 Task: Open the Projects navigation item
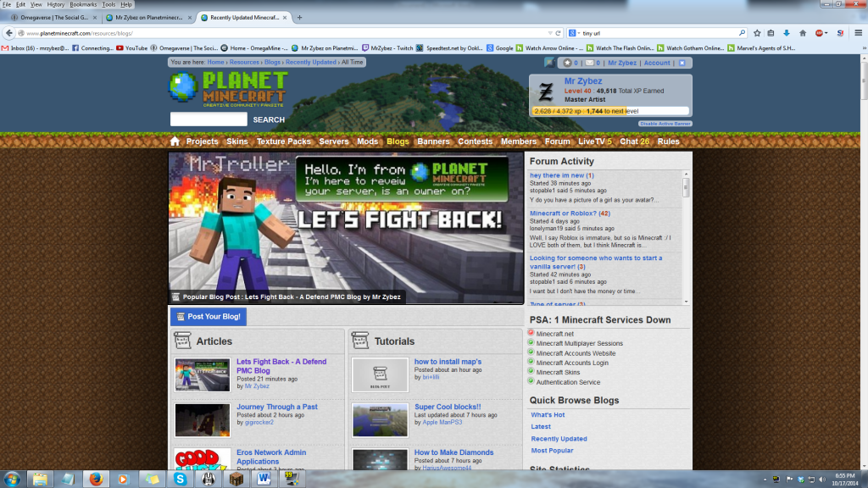[202, 141]
